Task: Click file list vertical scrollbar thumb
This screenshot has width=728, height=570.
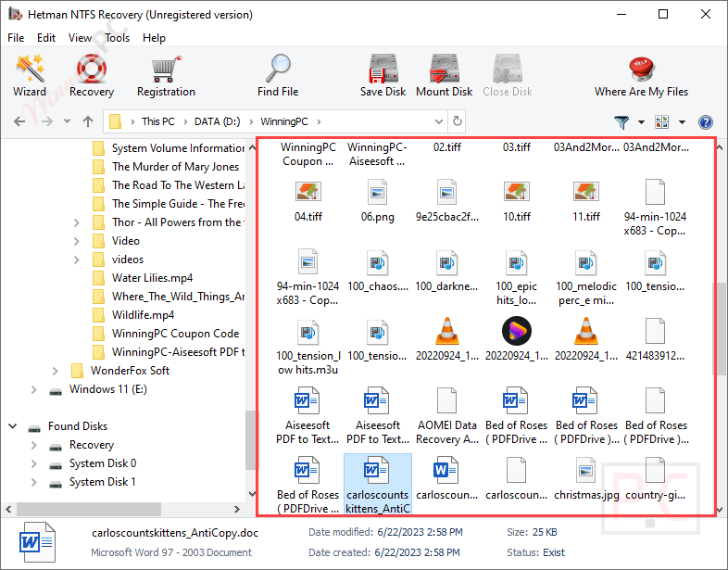Action: [x=720, y=328]
